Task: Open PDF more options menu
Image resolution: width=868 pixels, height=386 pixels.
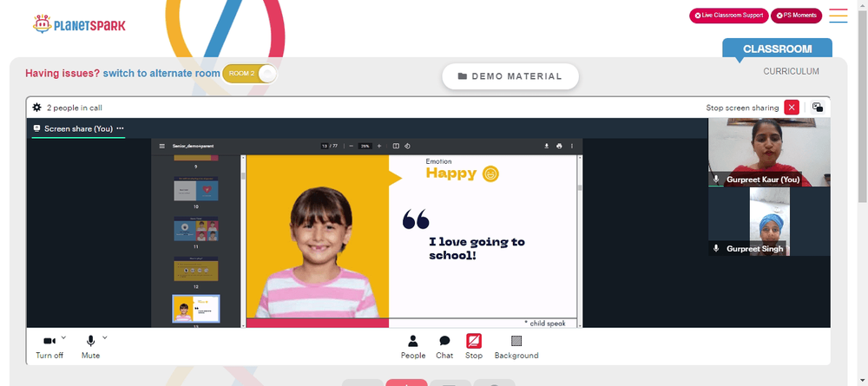Action: [x=572, y=146]
